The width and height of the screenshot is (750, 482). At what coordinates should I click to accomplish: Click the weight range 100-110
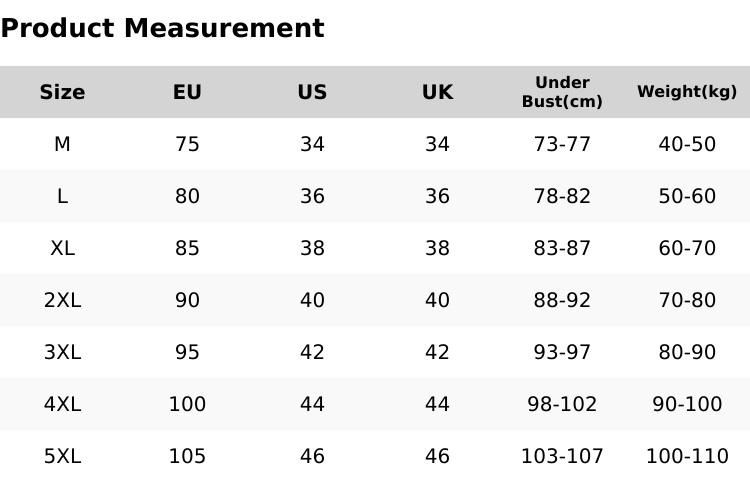687,456
